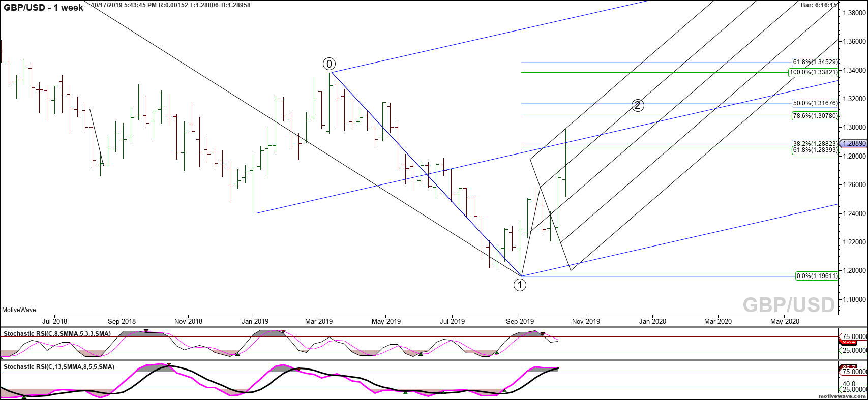Click the Jul-2018 date axis label

[x=54, y=321]
